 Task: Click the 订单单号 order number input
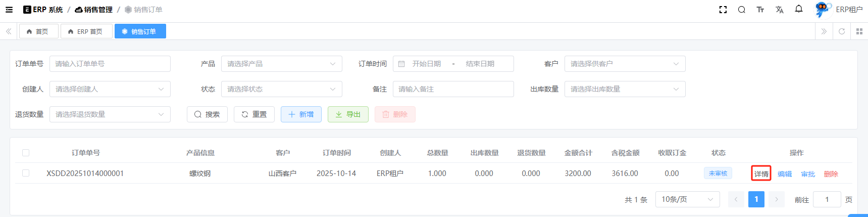110,64
